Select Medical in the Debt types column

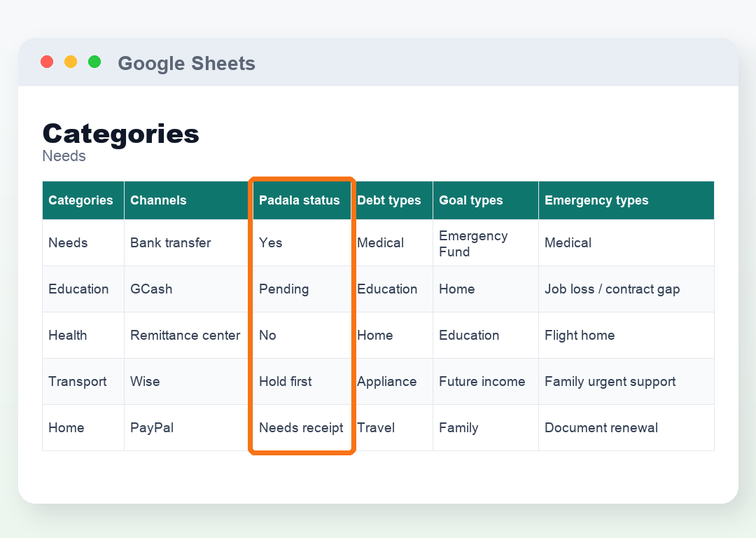tap(392, 242)
